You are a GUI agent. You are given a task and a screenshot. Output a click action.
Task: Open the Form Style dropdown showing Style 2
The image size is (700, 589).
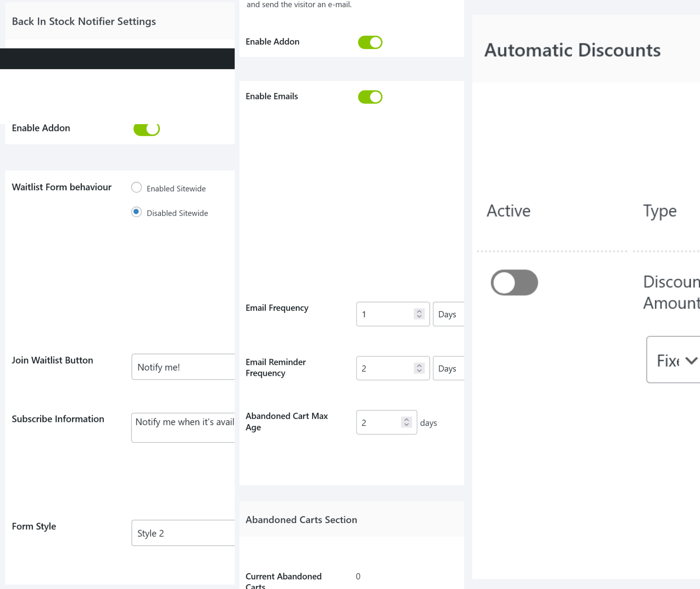coord(183,533)
